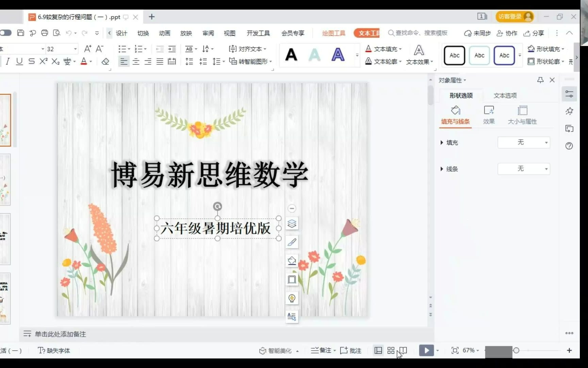588x368 pixels.
Task: Toggle underline formatting
Action: pos(19,61)
